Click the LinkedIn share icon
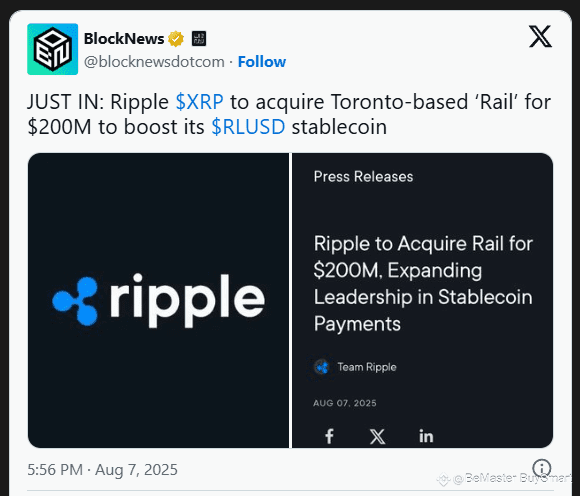This screenshot has width=580, height=496. 426,436
